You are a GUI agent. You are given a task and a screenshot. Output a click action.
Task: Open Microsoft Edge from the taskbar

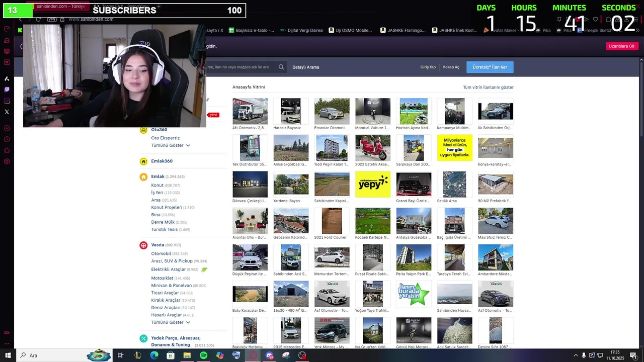(x=154, y=355)
